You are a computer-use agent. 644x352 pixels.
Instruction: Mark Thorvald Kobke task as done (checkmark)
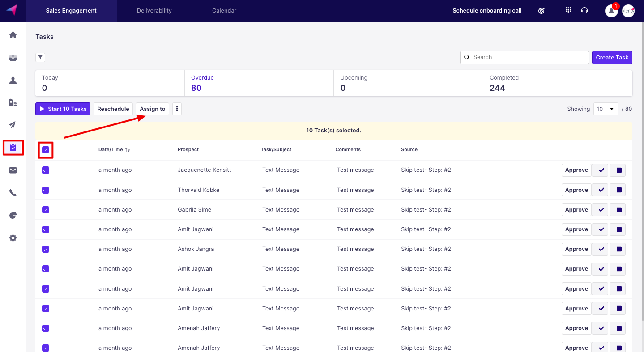pos(601,190)
